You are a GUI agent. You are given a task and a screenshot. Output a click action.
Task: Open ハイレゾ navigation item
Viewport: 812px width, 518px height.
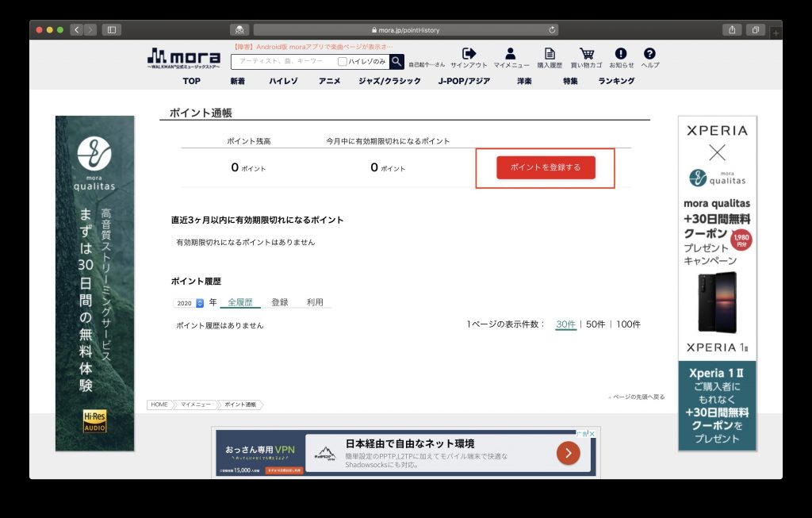[283, 81]
